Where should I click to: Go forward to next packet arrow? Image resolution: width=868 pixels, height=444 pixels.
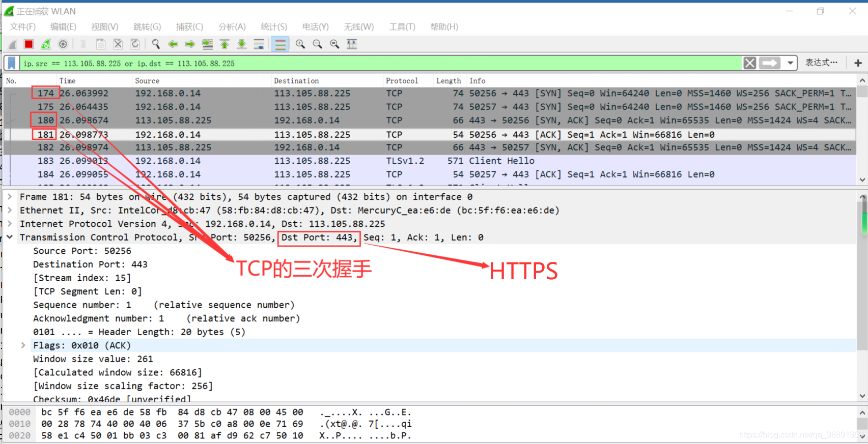190,44
